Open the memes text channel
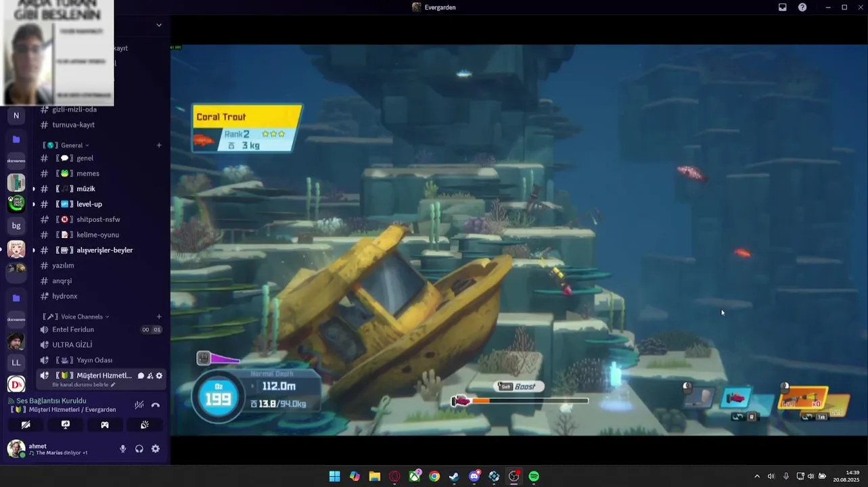This screenshot has width=868, height=487. coord(100,173)
